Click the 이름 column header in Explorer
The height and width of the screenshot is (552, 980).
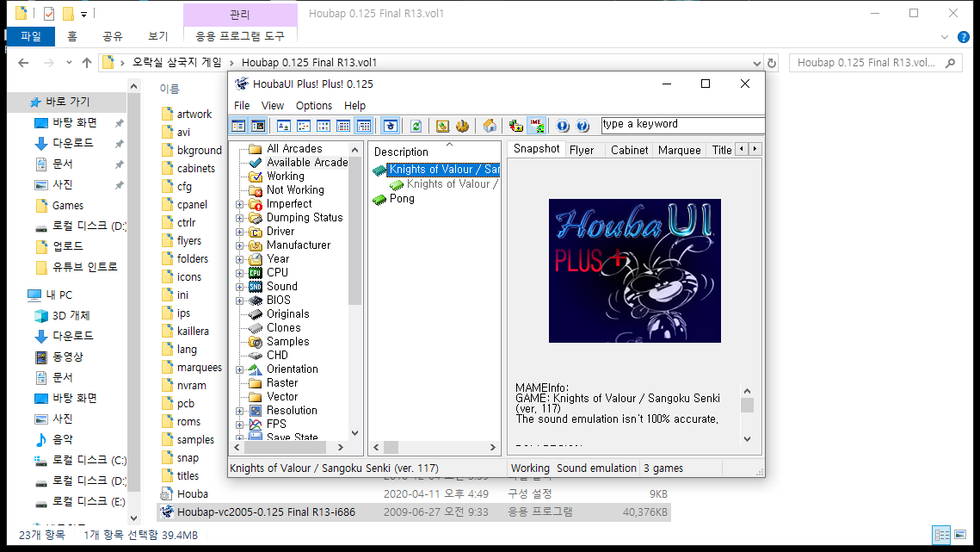[x=169, y=90]
